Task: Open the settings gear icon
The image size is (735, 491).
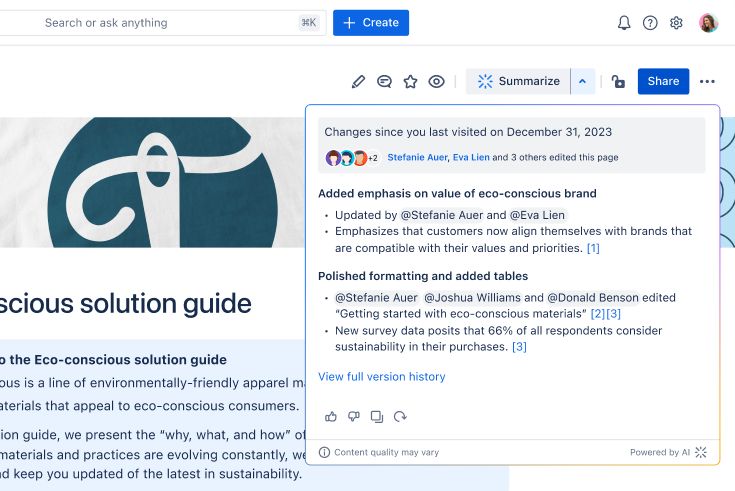Action: (676, 23)
